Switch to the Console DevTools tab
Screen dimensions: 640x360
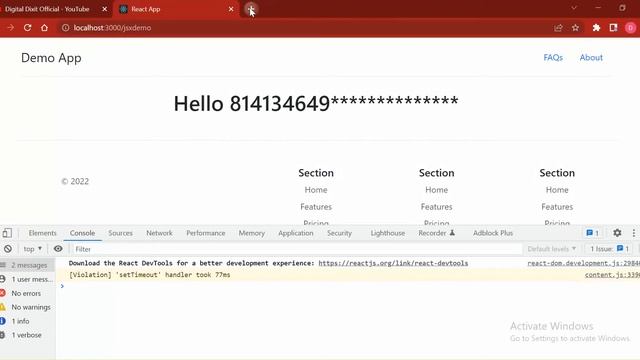[82, 233]
